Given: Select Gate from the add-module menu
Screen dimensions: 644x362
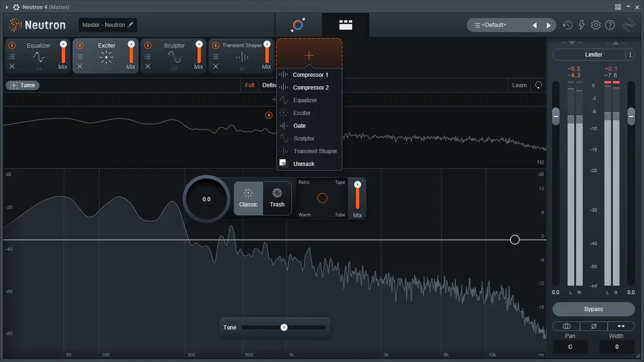Looking at the screenshot, I should point(299,125).
